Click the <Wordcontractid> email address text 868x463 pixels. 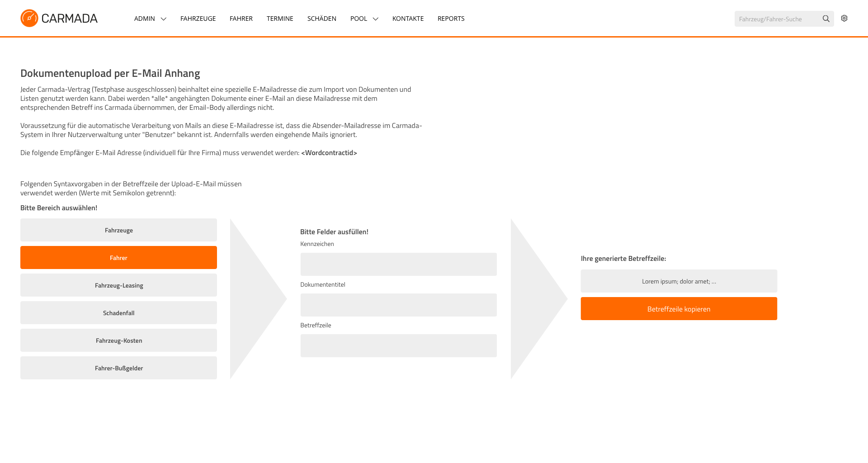tap(329, 153)
